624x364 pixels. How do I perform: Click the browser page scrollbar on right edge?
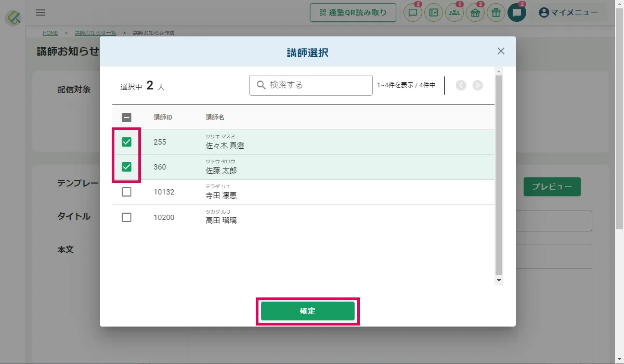click(619, 119)
